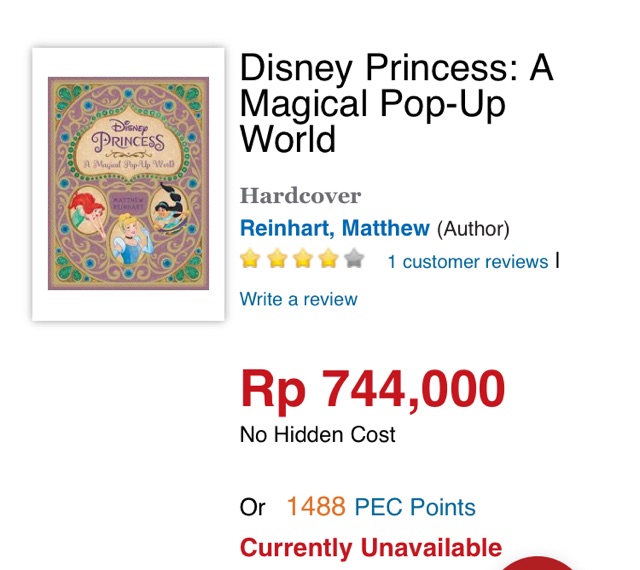Click the Rp 744,000 price

tap(372, 389)
